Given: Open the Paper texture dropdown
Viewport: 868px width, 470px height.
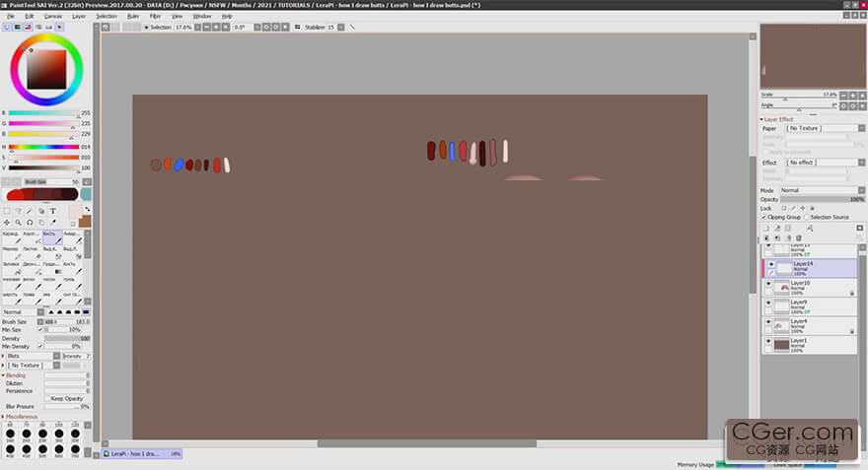Looking at the screenshot, I should click(x=817, y=128).
